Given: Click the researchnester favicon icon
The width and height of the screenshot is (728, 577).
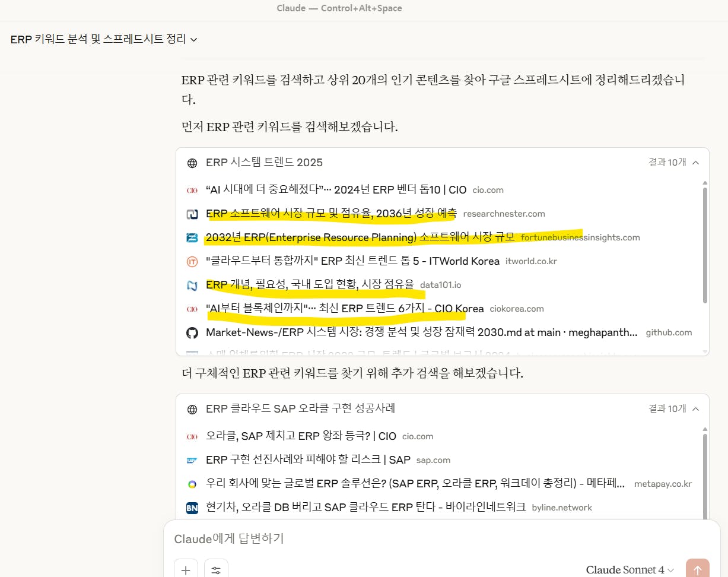Looking at the screenshot, I should pyautogui.click(x=192, y=214).
